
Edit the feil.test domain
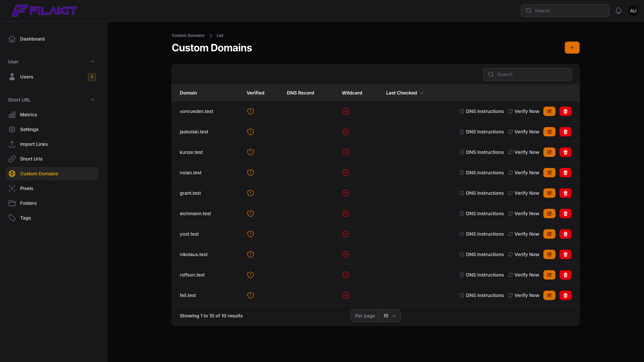[549, 295]
